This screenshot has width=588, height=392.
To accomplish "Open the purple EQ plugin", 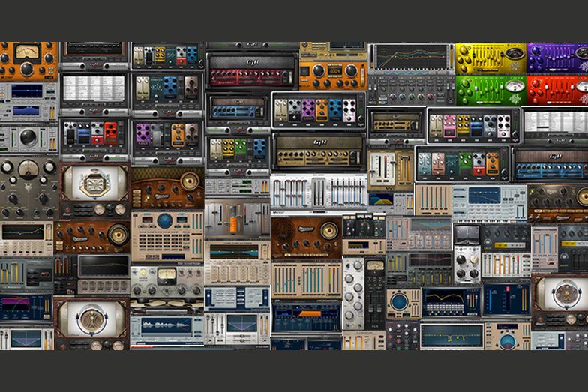I will point(556,58).
